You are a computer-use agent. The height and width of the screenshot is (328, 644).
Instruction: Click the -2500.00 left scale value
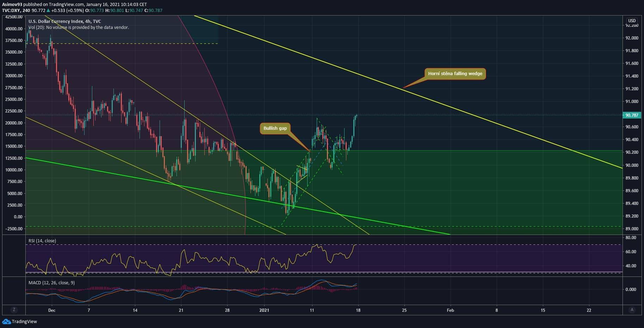click(x=14, y=229)
